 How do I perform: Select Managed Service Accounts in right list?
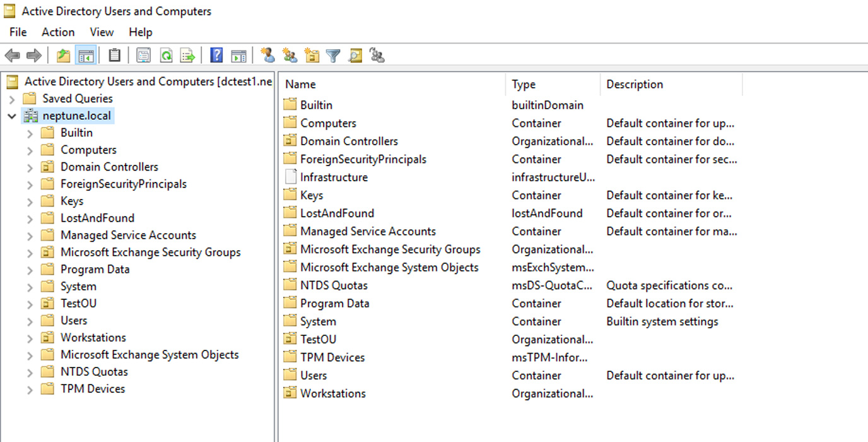368,232
